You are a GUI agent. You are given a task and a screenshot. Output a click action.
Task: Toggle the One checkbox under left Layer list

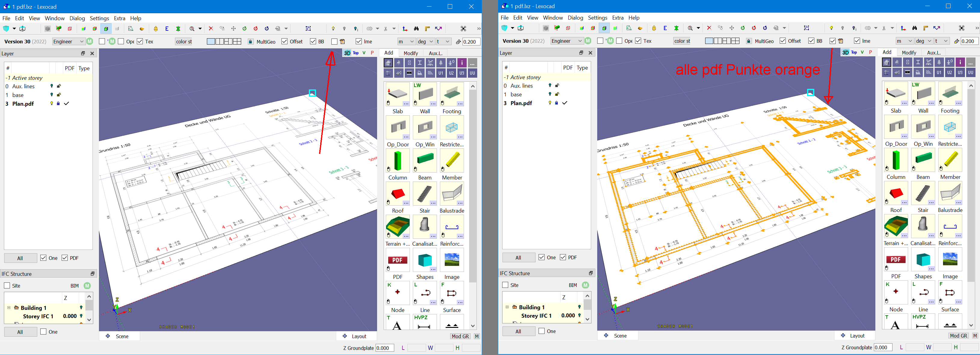coord(43,258)
